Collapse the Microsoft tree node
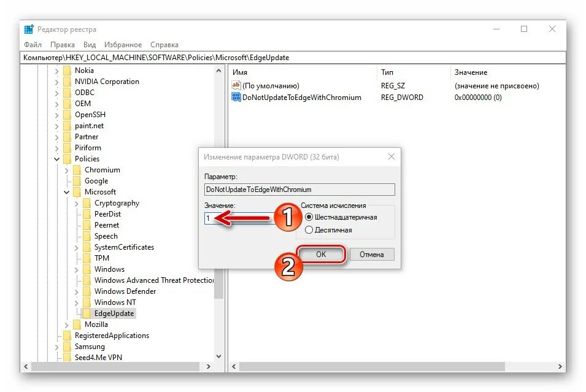Screen dimensions: 586x392 (66, 192)
